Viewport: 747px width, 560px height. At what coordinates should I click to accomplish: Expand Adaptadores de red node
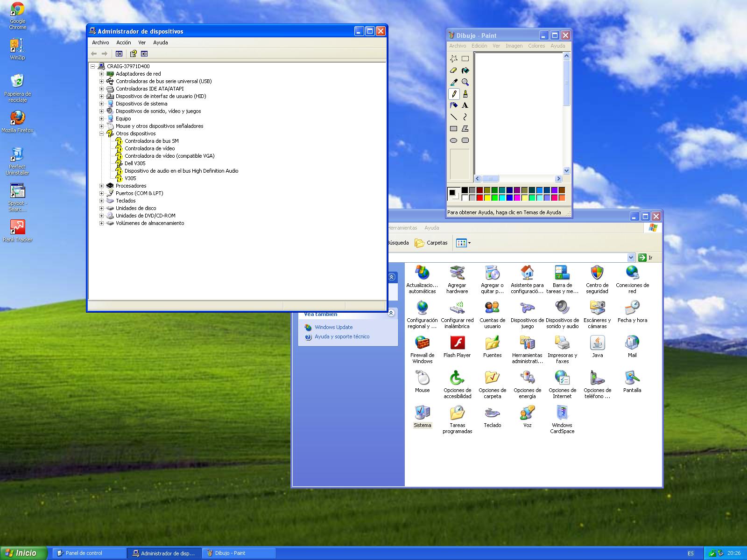click(101, 74)
